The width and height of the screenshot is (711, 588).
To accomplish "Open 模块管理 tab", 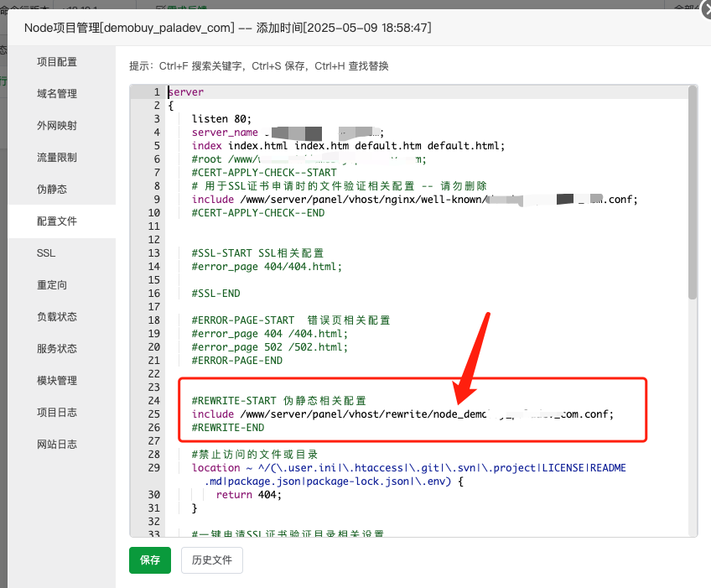I will [x=57, y=380].
